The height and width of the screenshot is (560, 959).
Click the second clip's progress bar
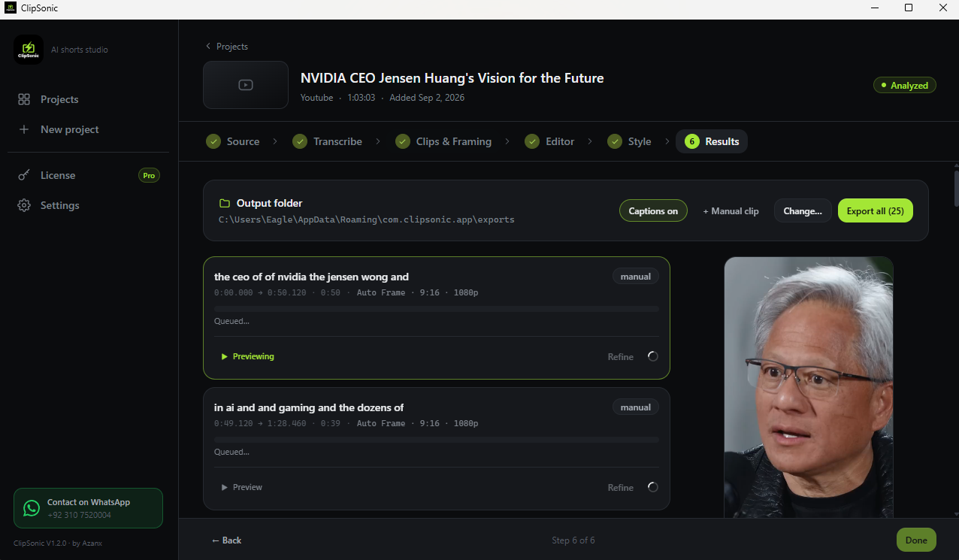(x=437, y=439)
